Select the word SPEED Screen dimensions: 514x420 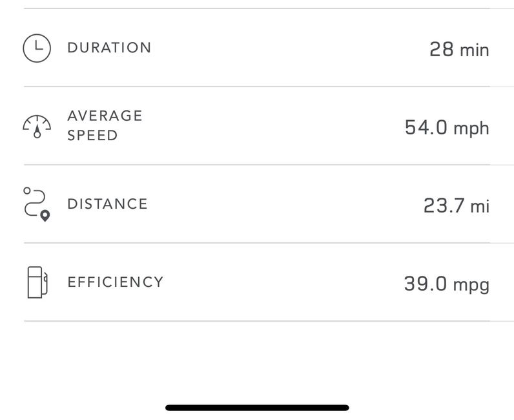pos(92,135)
